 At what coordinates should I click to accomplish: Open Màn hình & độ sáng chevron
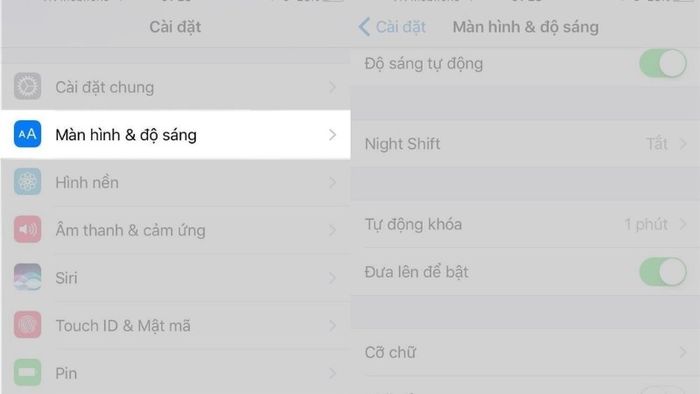332,135
